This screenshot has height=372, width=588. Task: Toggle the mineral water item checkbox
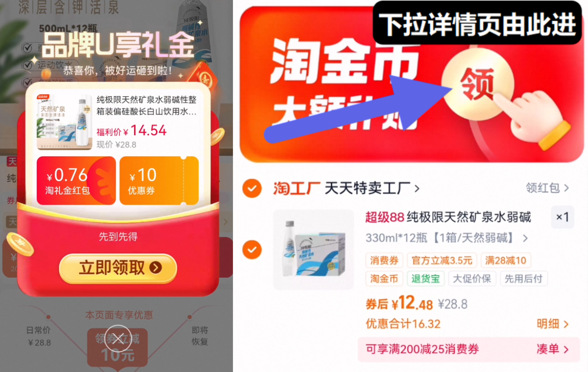point(252,250)
